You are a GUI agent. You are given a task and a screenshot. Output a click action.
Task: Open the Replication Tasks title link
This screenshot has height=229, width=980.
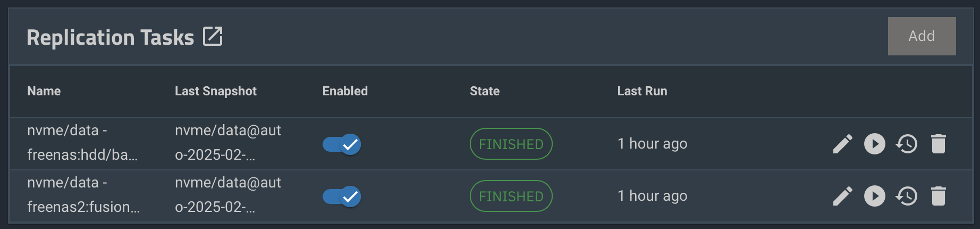(111, 37)
